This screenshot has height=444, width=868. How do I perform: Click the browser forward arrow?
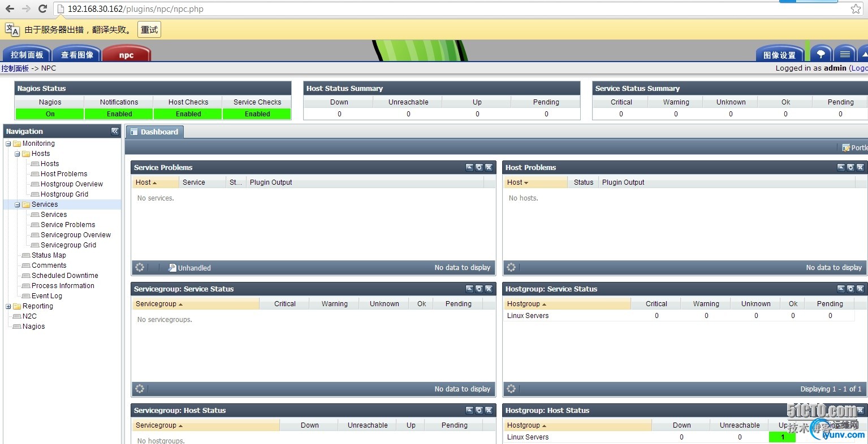(26, 8)
